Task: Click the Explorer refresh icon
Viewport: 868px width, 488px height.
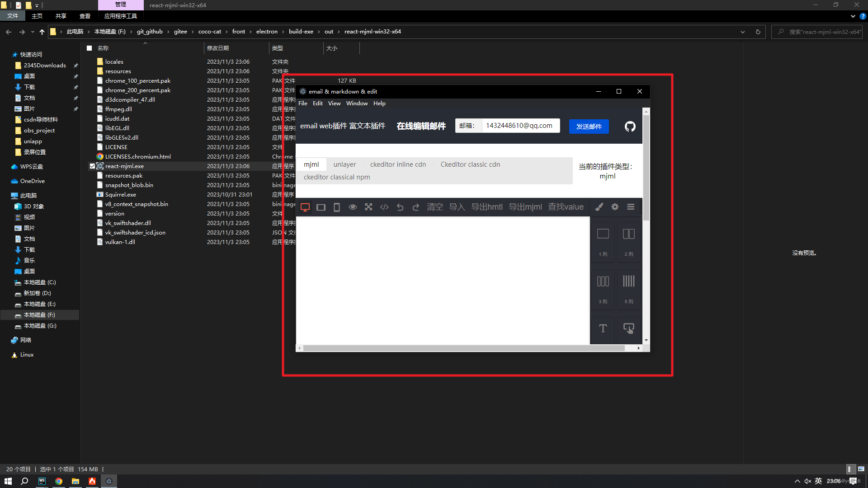Action: (758, 32)
